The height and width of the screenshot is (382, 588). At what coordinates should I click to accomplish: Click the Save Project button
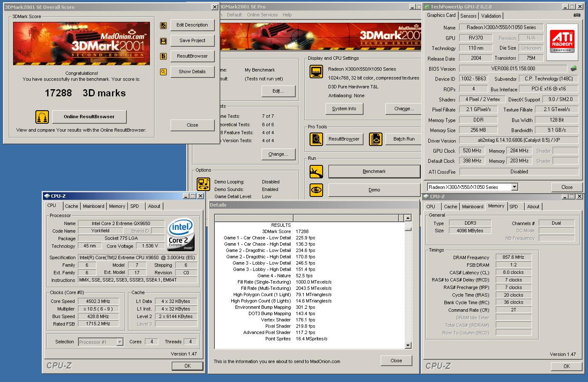[x=192, y=41]
